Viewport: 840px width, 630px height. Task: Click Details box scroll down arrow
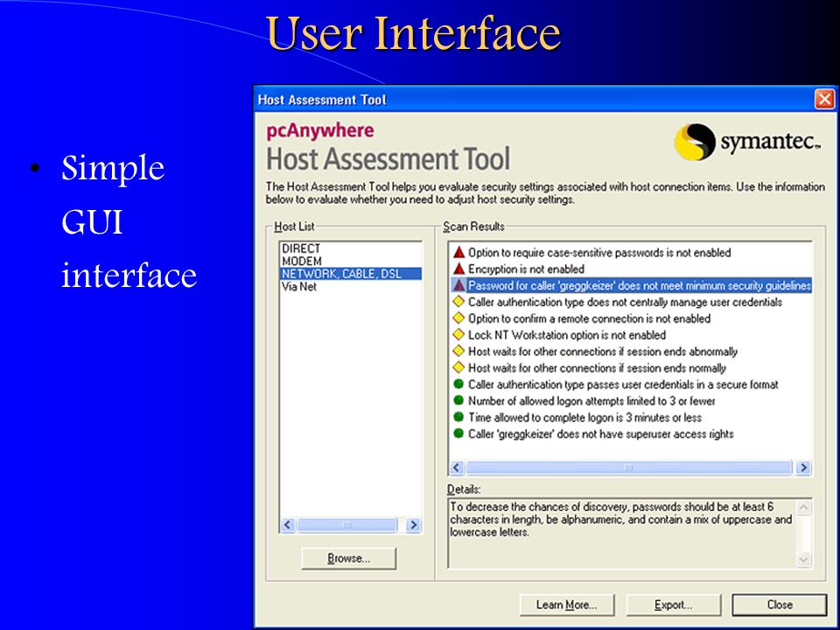[x=803, y=560]
